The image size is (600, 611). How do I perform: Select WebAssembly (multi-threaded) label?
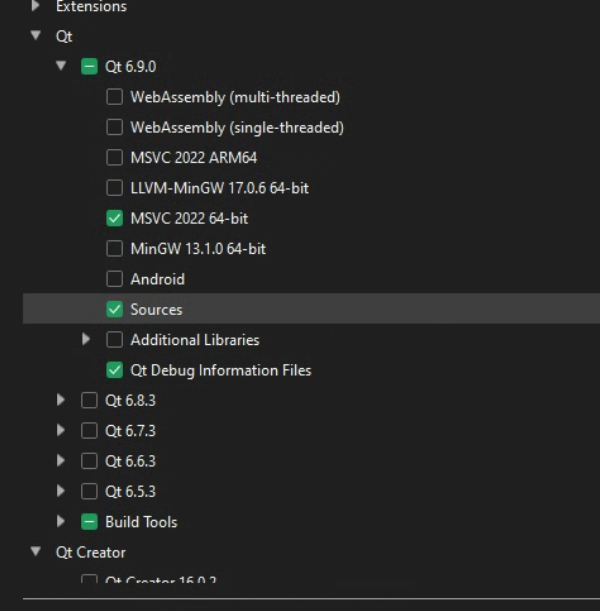click(235, 97)
